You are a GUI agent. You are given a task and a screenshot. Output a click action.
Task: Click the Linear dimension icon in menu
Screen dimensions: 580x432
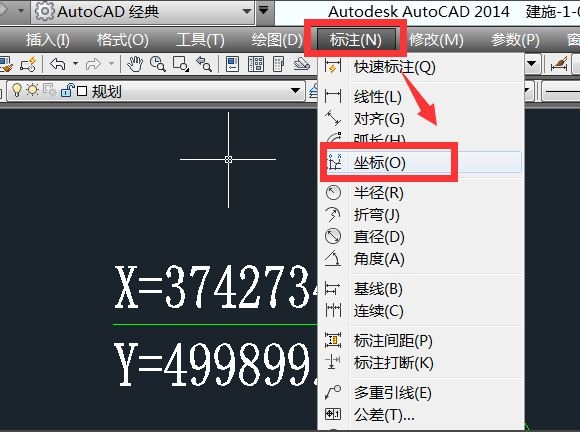[x=333, y=96]
